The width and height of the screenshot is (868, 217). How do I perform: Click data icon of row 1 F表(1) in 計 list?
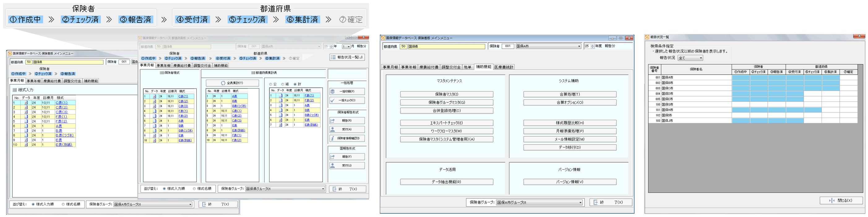pyautogui.click(x=280, y=95)
